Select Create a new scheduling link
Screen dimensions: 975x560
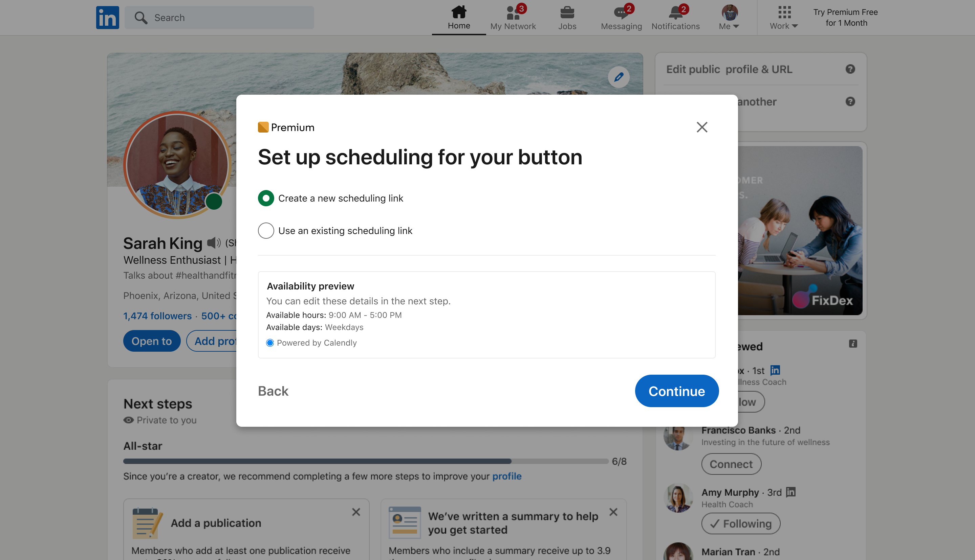pos(266,199)
